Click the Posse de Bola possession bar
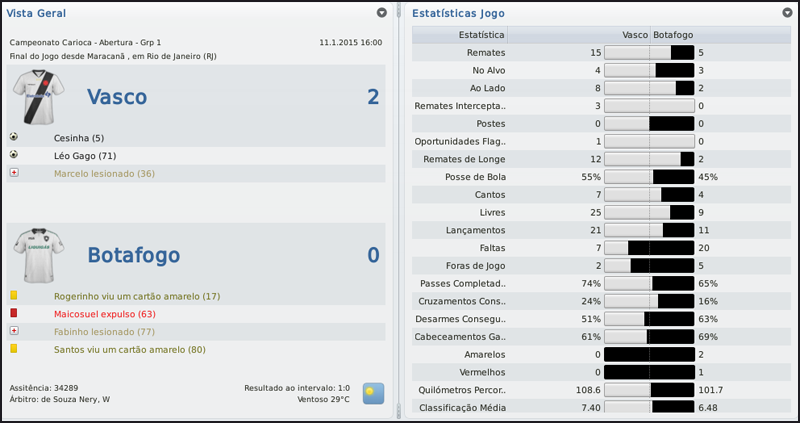This screenshot has height=423, width=800. 649,177
